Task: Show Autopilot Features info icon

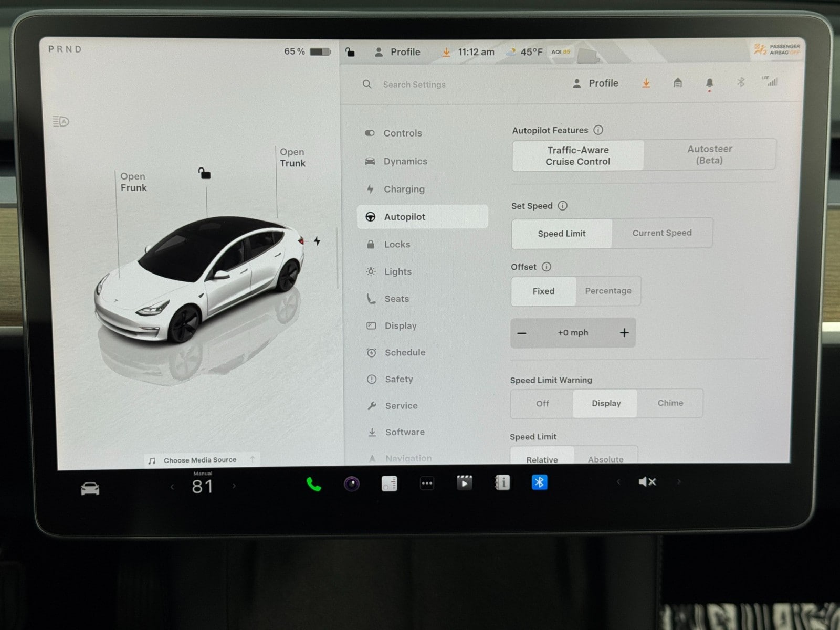Action: coord(598,130)
